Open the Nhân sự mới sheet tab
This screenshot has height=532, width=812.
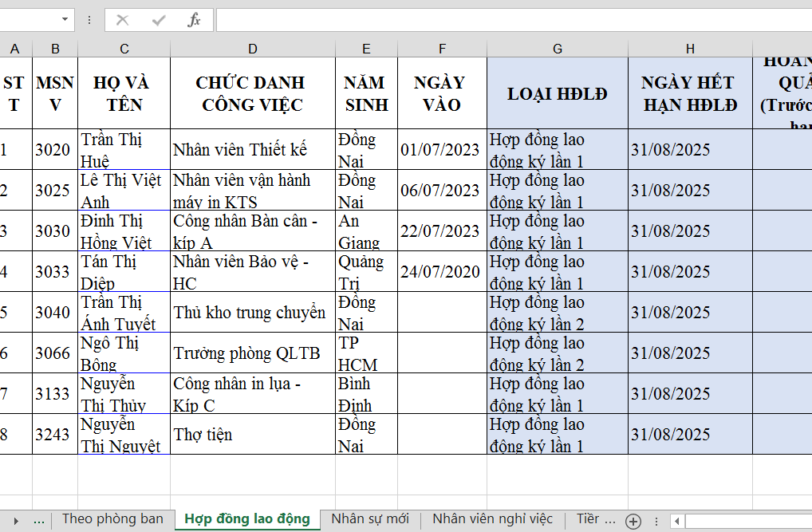point(370,519)
